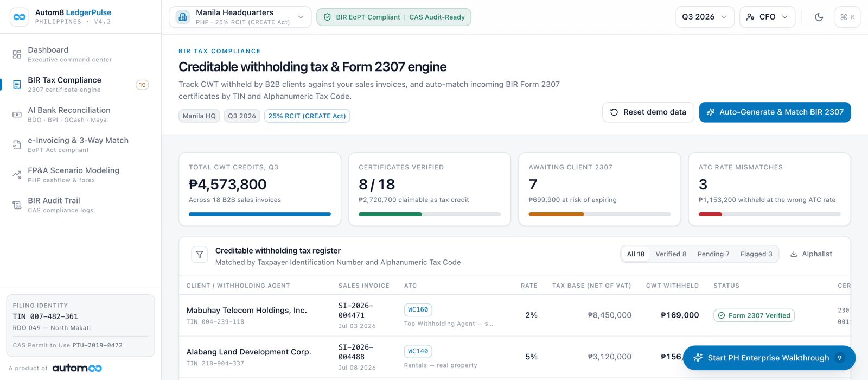Click the step badge 9 on Walkthrough button
Viewport: 868px width, 380px height.
(840, 358)
